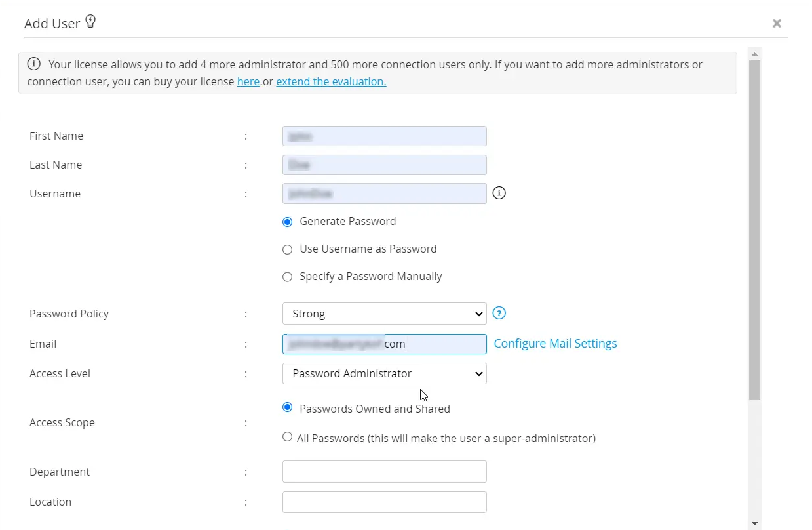
Task: Focus the Last Name text field
Action: [384, 165]
